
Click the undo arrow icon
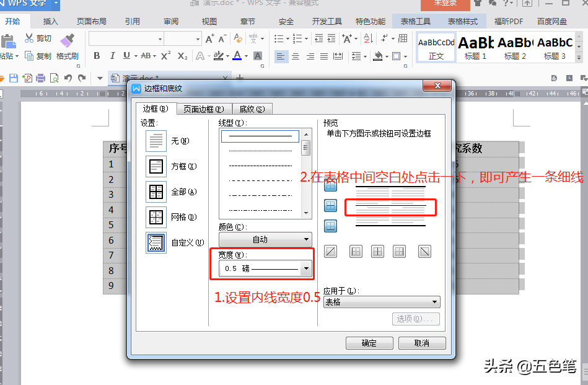point(68,78)
